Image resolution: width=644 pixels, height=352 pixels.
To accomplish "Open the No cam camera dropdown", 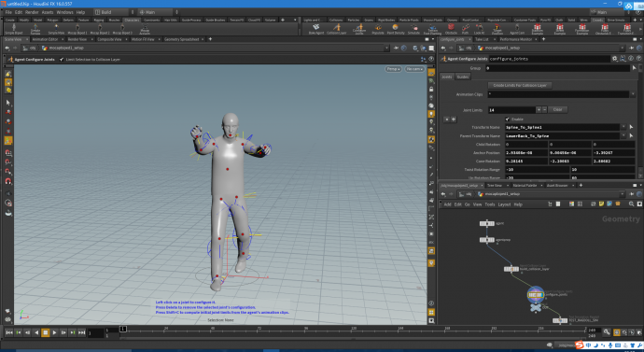I will (x=414, y=69).
